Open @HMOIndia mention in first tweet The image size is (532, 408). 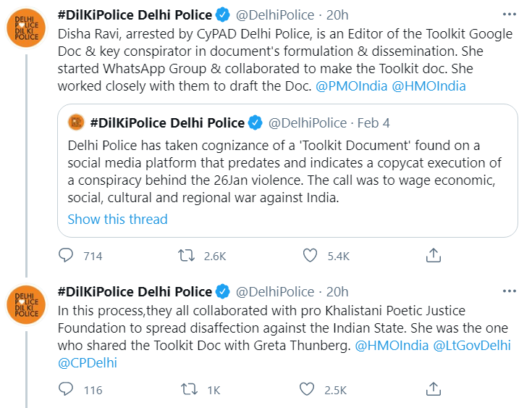tap(428, 86)
